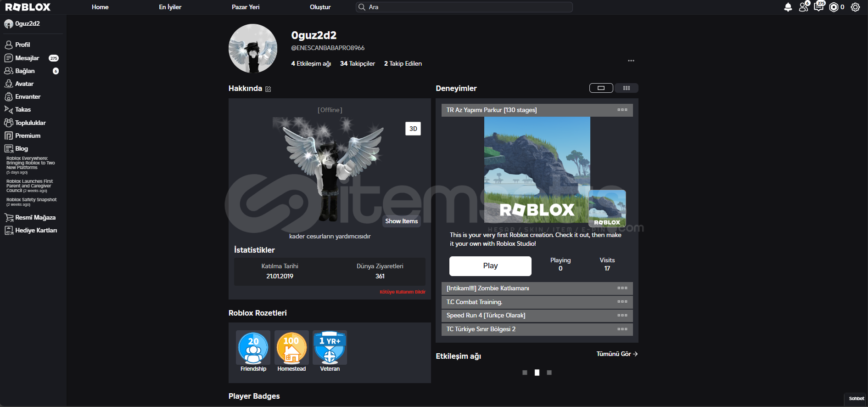Open the notifications bell icon
Screen dimensions: 868x407
coord(788,7)
